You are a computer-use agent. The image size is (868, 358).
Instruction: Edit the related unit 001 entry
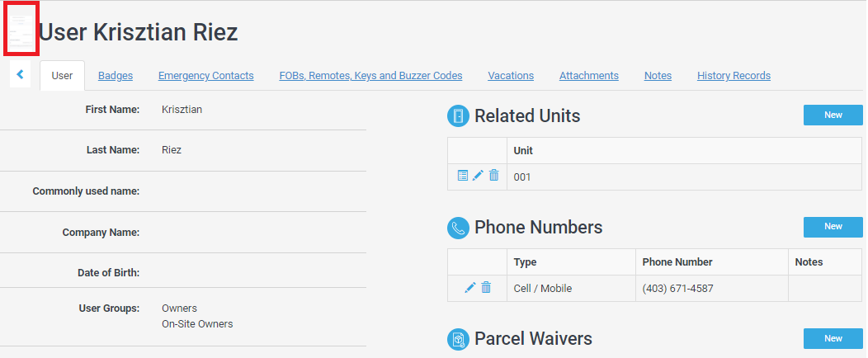478,176
